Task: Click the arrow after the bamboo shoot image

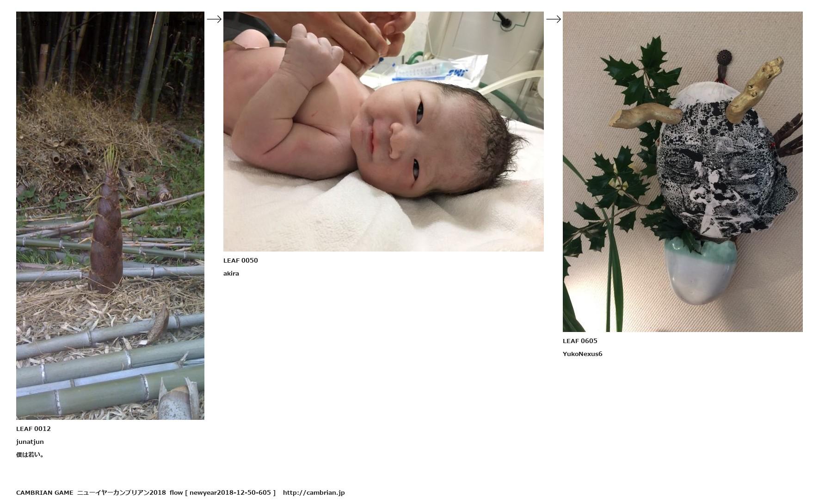Action: click(x=214, y=19)
